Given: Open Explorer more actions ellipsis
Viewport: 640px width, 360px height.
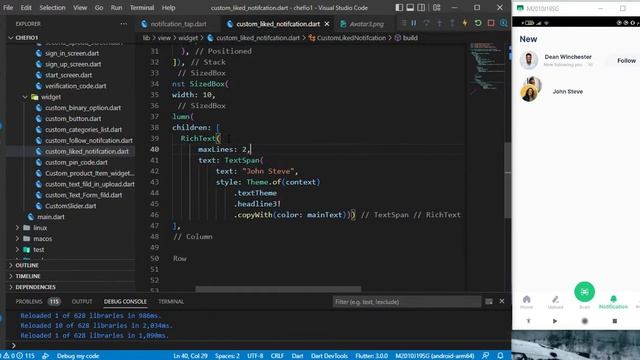Looking at the screenshot, I should point(124,24).
